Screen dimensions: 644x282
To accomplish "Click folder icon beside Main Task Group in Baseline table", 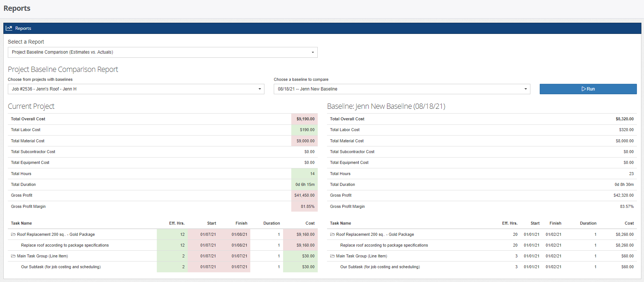I will (x=332, y=256).
